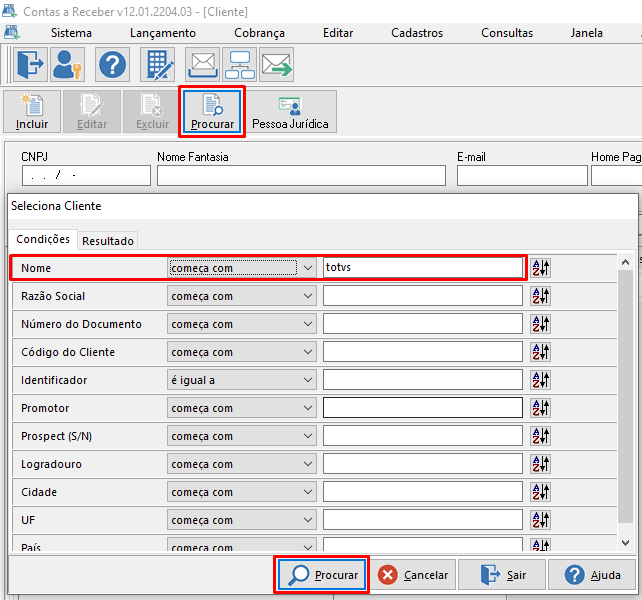Click the Ajuda button
Screen dimensions: 642x600
click(592, 575)
